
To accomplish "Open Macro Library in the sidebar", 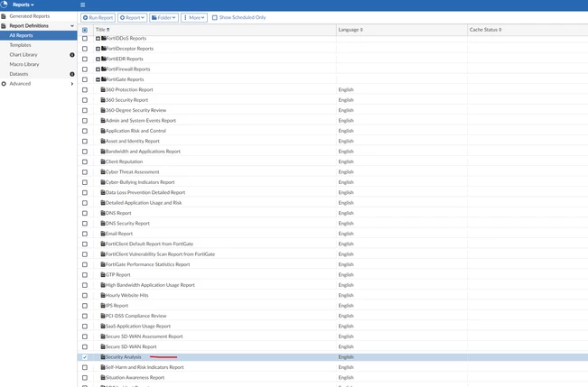I will tap(24, 64).
